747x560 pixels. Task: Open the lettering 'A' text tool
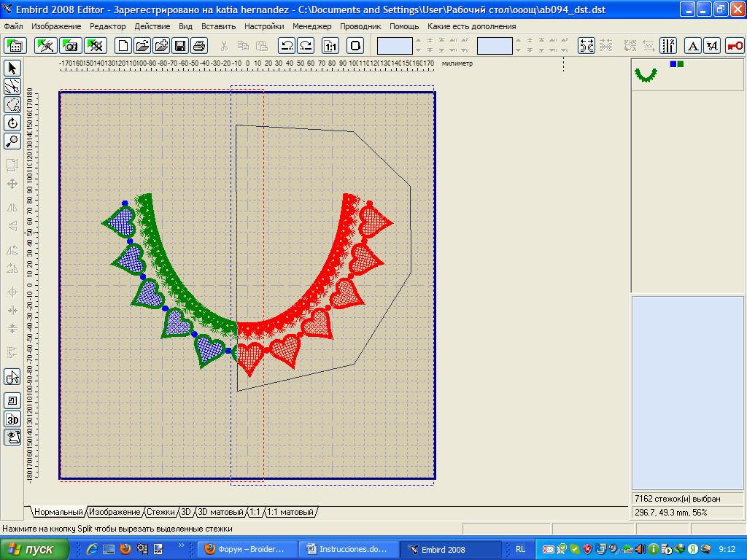[x=693, y=46]
